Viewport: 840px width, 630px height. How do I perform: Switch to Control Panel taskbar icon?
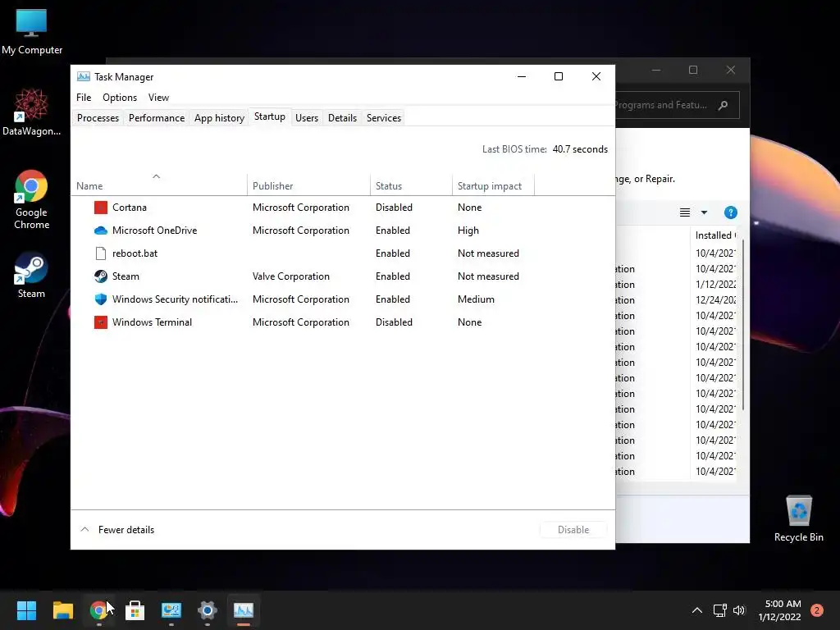(x=171, y=610)
